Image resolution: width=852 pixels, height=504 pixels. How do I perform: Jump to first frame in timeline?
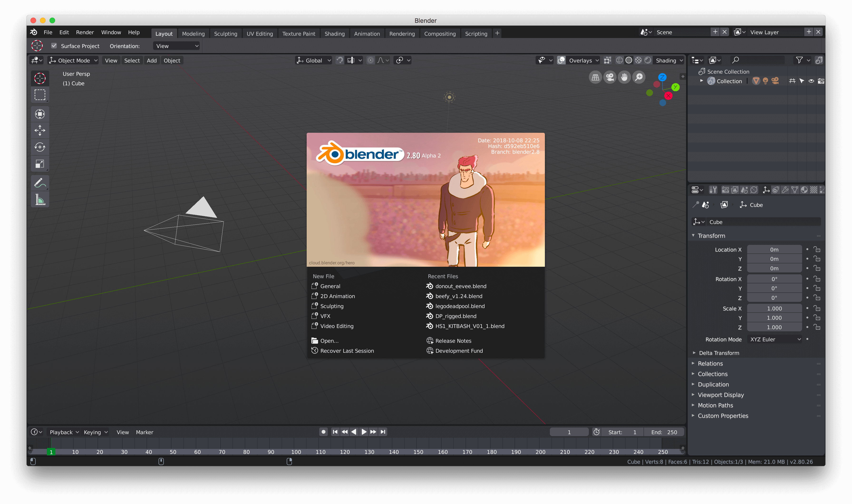coord(335,432)
